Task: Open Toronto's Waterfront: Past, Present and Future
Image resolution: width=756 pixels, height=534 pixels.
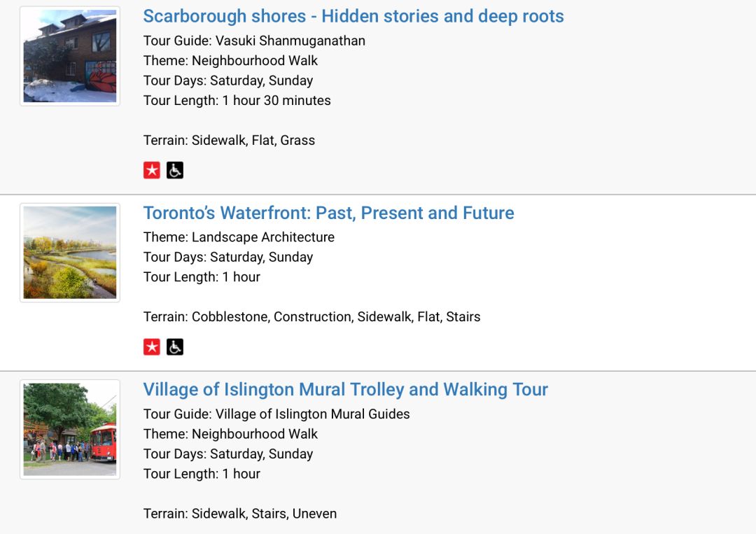Action: click(x=329, y=213)
